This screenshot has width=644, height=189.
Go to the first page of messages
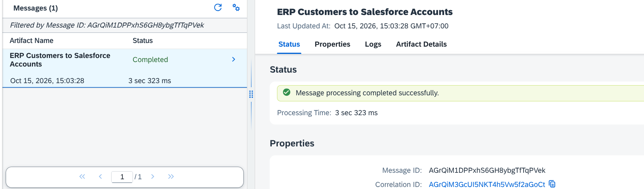82,176
